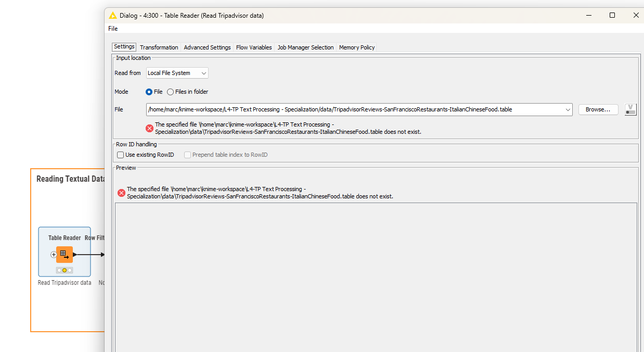Open the Memory Policy tab
This screenshot has height=352, width=644.
tap(356, 47)
